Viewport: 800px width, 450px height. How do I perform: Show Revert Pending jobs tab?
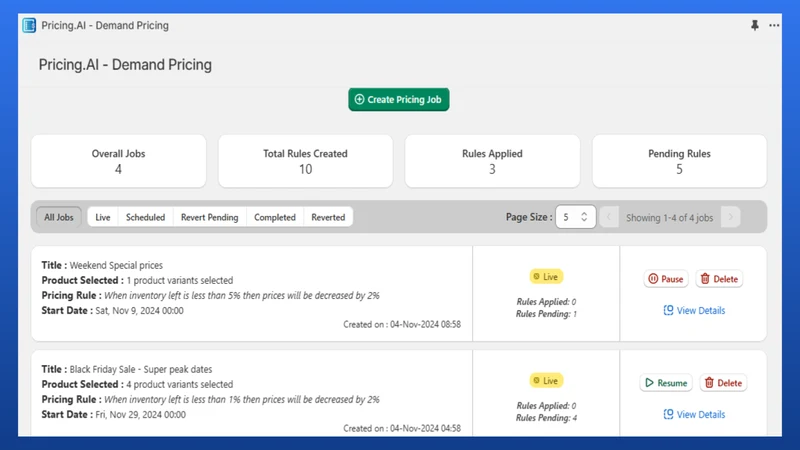click(x=210, y=217)
